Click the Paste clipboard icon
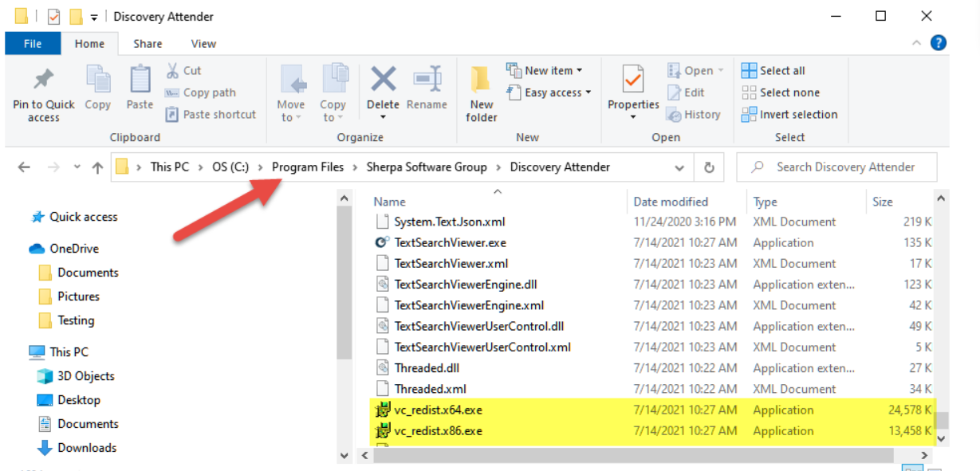980x471 pixels. click(140, 80)
